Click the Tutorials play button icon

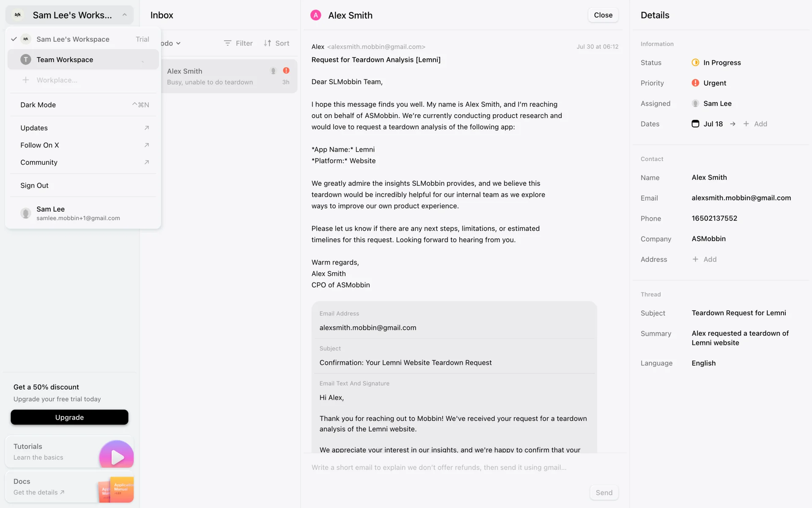click(117, 456)
